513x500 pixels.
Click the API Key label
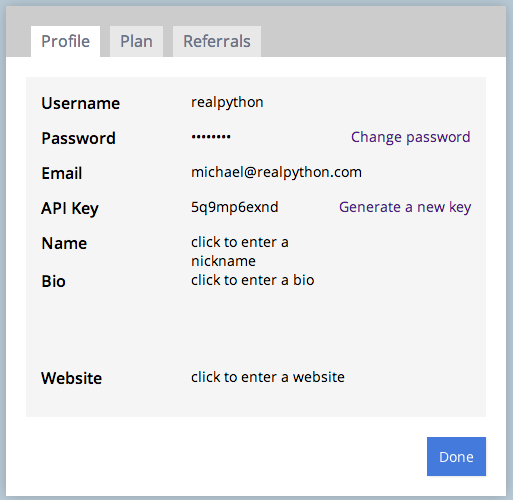click(x=70, y=209)
